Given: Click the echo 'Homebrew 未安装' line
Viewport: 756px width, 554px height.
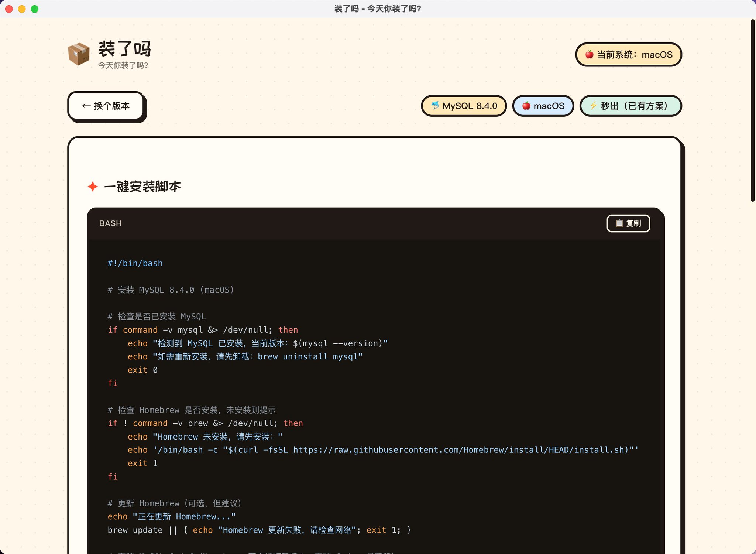Looking at the screenshot, I should point(205,437).
